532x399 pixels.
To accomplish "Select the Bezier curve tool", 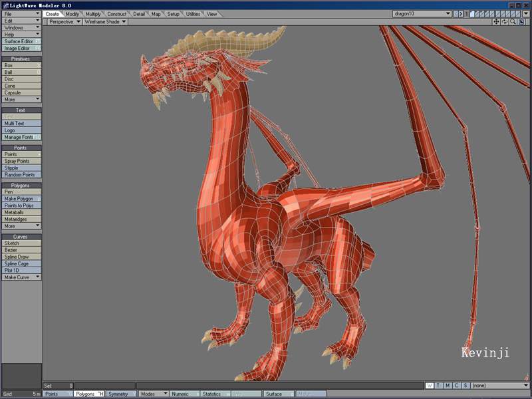I will 22,250.
